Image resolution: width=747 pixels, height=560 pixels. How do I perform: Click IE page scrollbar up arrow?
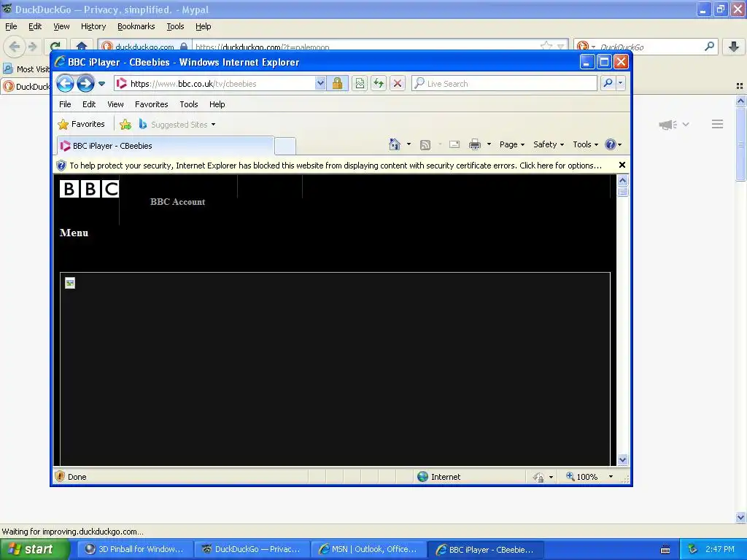click(623, 181)
